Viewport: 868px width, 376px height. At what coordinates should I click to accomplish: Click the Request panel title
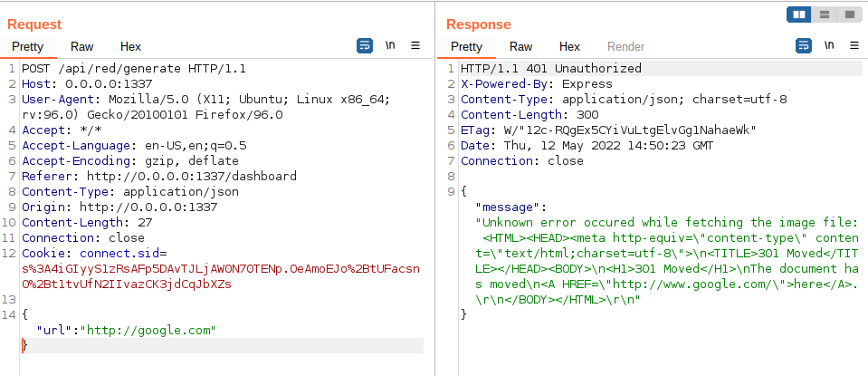click(34, 25)
